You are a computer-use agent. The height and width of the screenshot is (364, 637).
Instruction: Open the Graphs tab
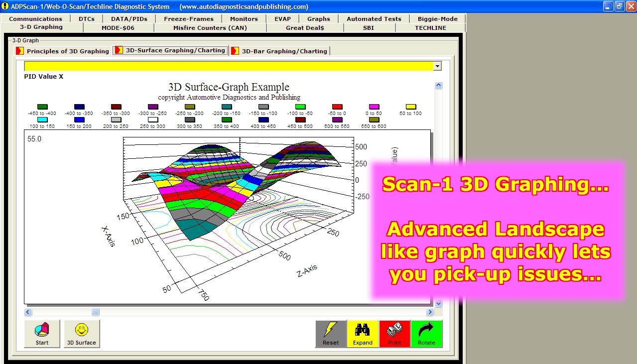[319, 19]
